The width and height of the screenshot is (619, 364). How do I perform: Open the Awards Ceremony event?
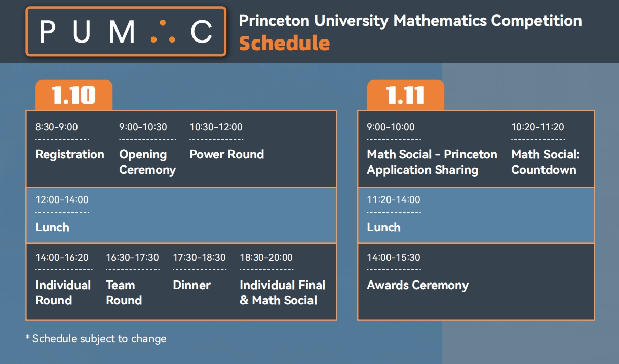coord(417,285)
